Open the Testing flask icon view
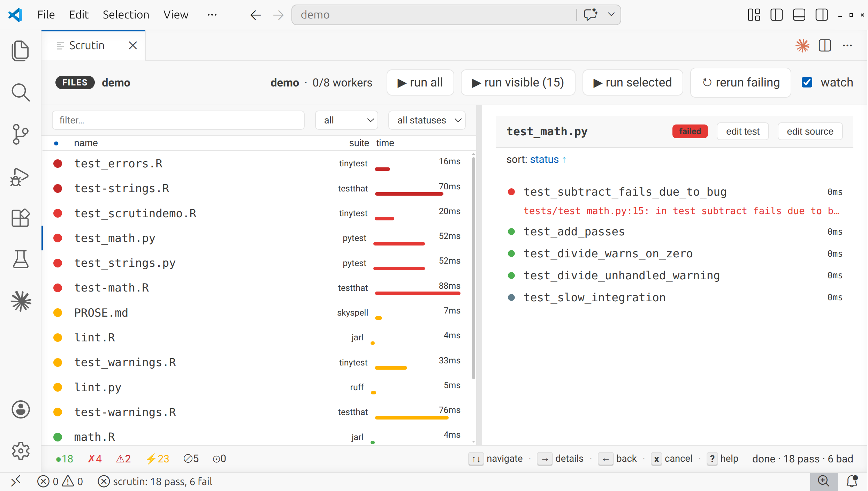Screen dimensions: 868x491 click(x=20, y=259)
